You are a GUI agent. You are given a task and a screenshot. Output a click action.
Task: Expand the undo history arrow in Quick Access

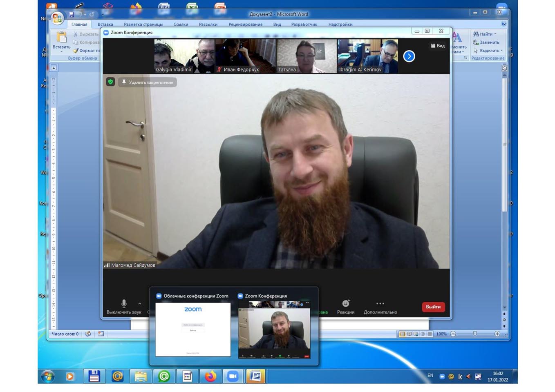[85, 15]
